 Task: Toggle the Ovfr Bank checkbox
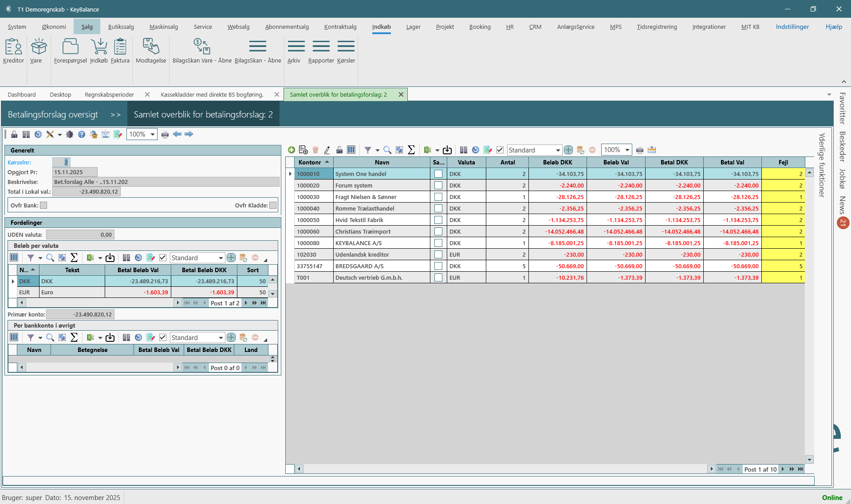coord(43,205)
